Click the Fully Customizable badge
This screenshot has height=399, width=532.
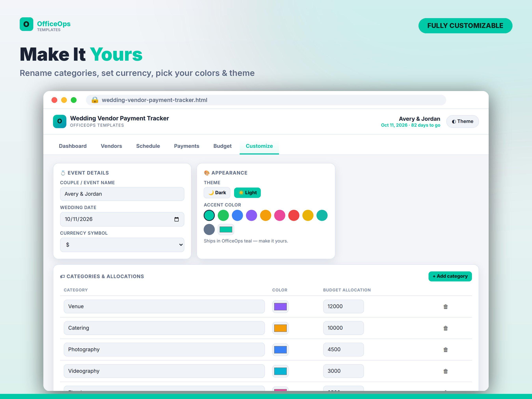point(465,25)
